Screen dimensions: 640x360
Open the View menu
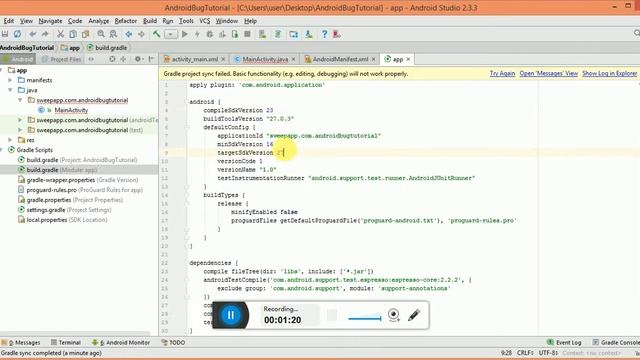26,21
